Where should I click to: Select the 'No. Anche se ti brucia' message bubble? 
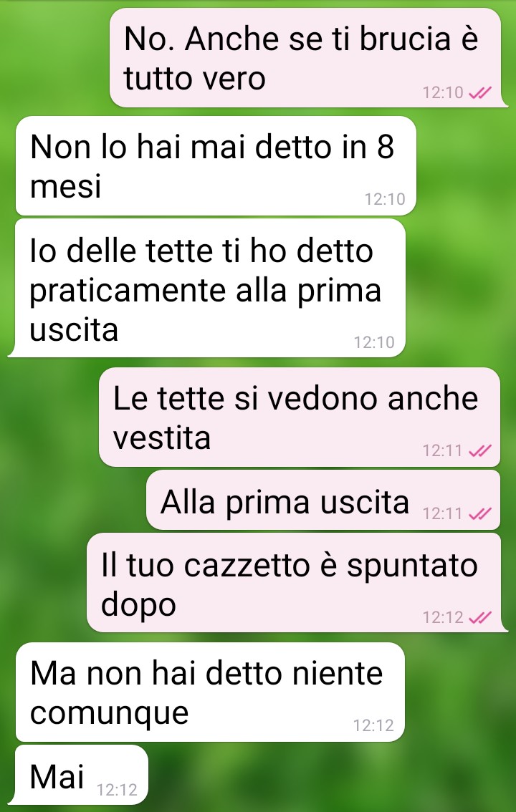(x=308, y=57)
